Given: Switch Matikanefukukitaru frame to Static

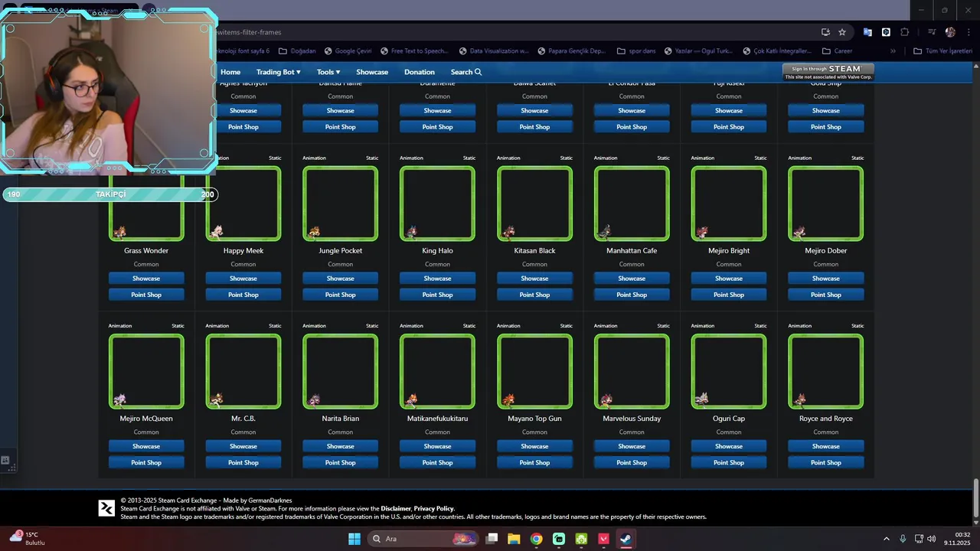Looking at the screenshot, I should click(469, 326).
